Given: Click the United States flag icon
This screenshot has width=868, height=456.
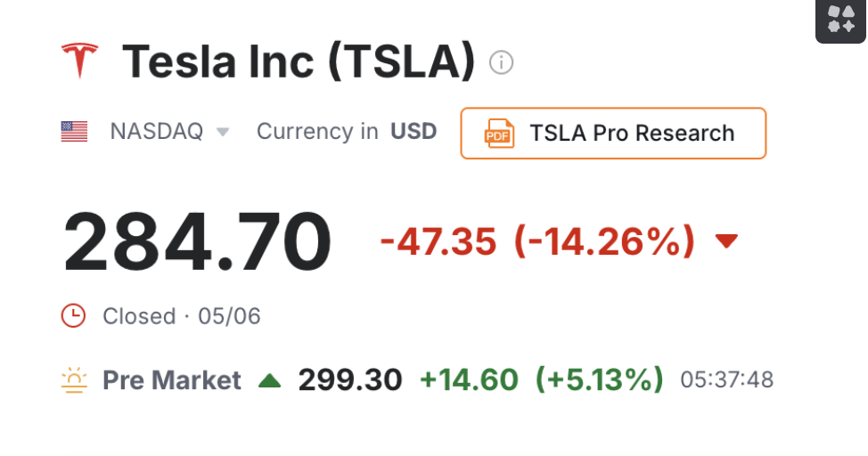Looking at the screenshot, I should 74,132.
